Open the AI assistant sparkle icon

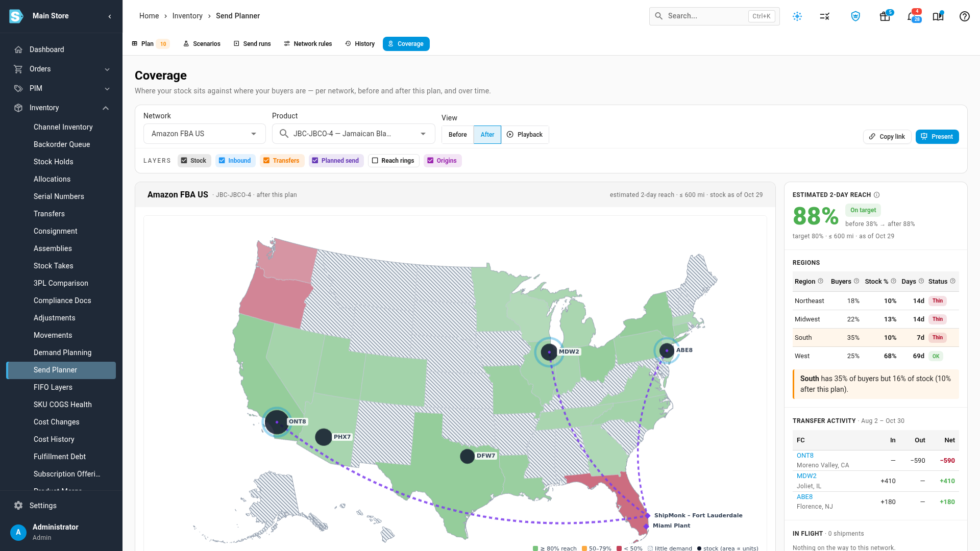click(x=797, y=16)
